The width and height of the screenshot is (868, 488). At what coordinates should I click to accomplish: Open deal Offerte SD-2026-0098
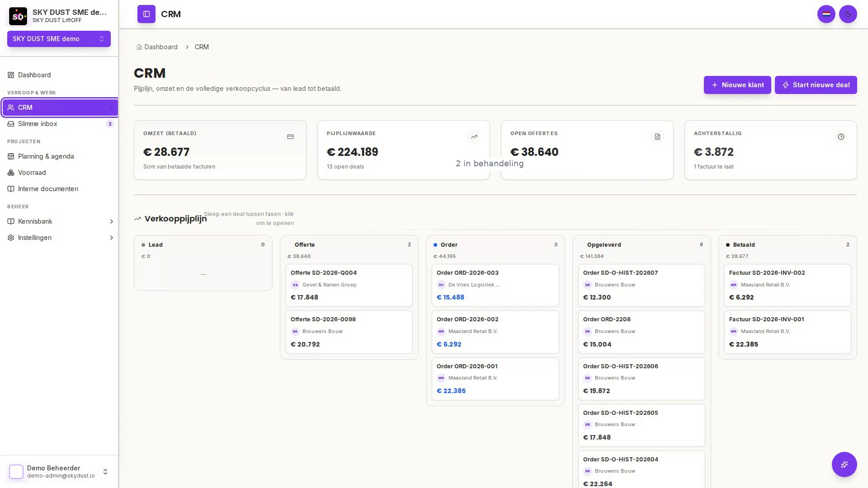point(349,332)
